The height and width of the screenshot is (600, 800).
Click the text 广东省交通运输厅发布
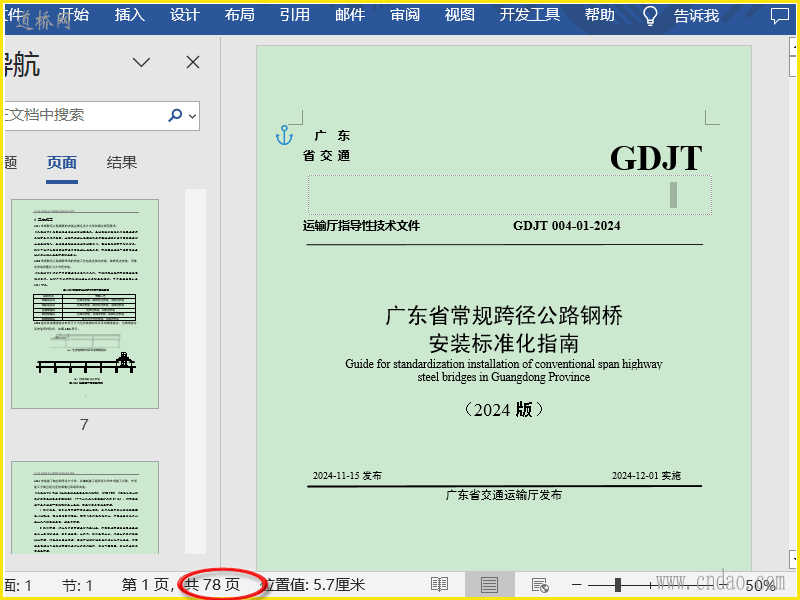coord(504,495)
